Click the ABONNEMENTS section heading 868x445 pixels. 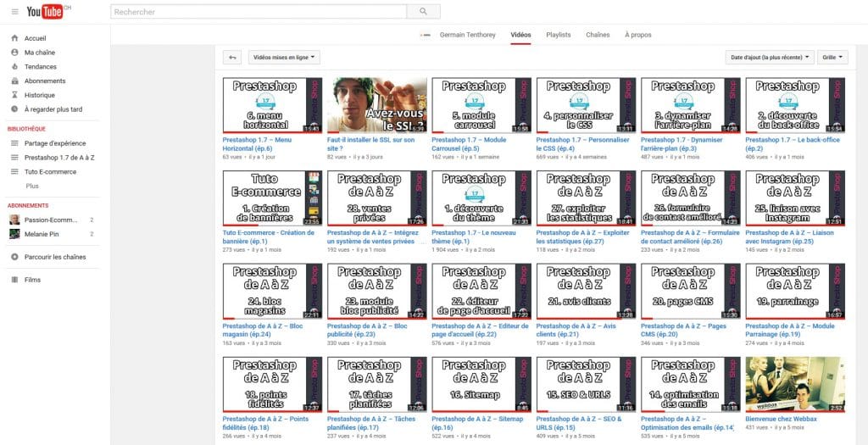[28, 205]
